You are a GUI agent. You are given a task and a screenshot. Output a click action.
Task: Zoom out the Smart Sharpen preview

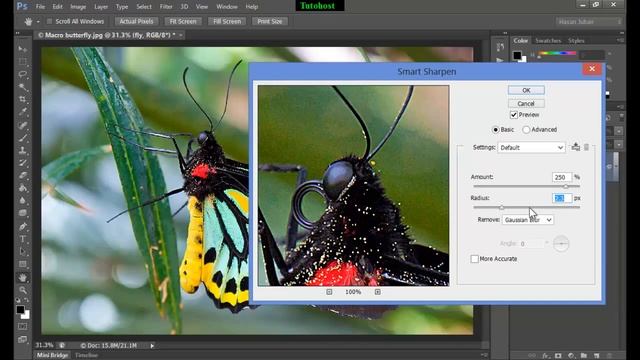coord(329,292)
